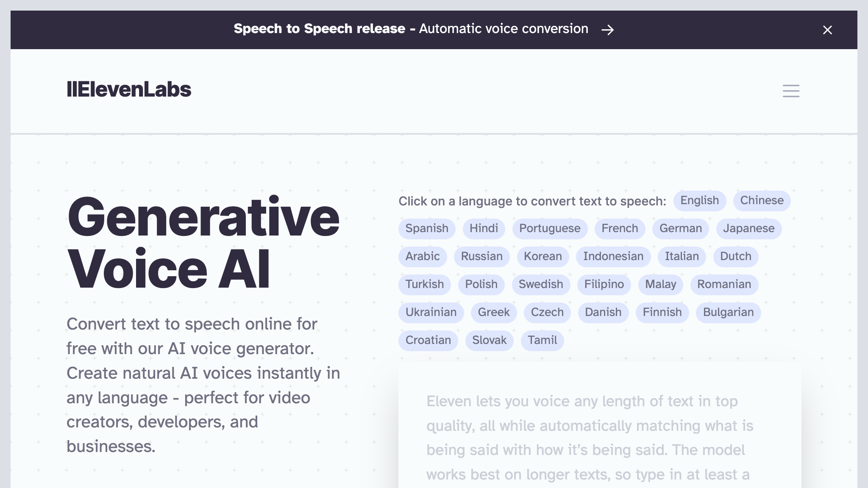Dismiss the announcement banner with X

tap(827, 30)
